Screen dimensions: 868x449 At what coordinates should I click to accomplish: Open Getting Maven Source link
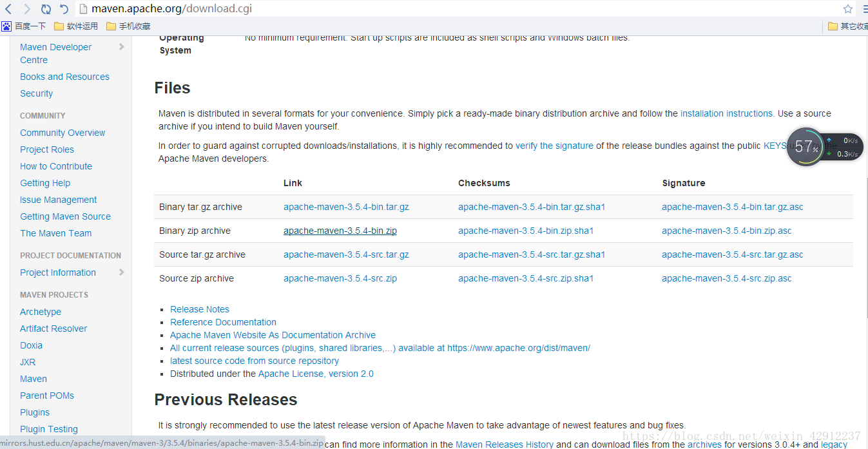[65, 216]
